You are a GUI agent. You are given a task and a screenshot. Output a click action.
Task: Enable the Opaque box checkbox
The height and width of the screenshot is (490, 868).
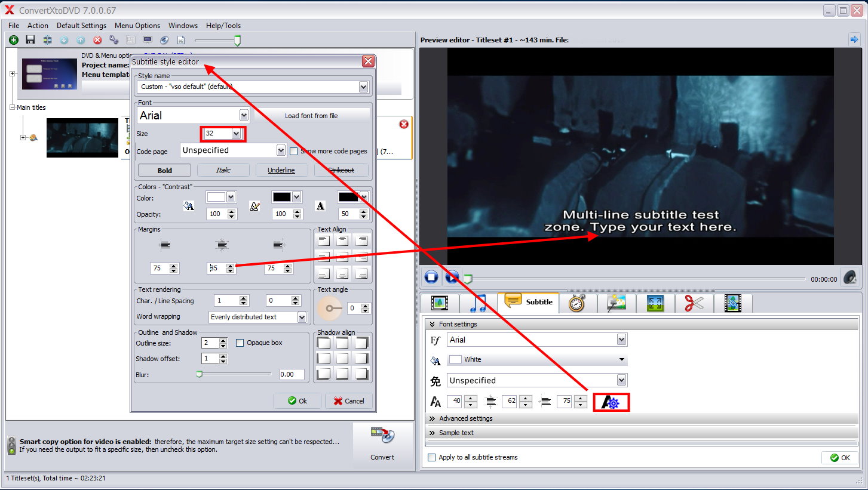tap(240, 343)
